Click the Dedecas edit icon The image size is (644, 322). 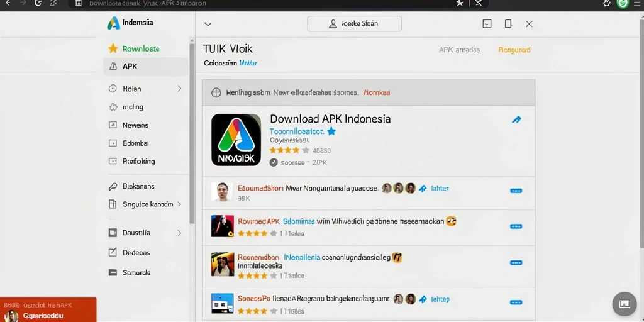(x=113, y=253)
